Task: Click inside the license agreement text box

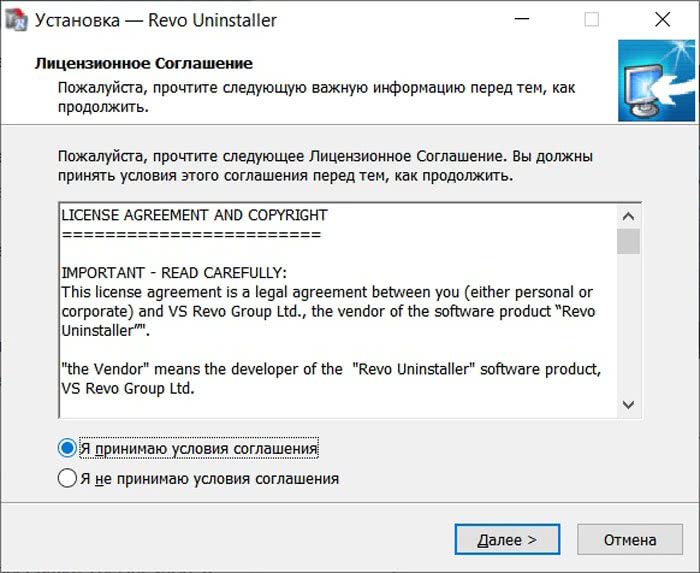Action: tap(338, 311)
